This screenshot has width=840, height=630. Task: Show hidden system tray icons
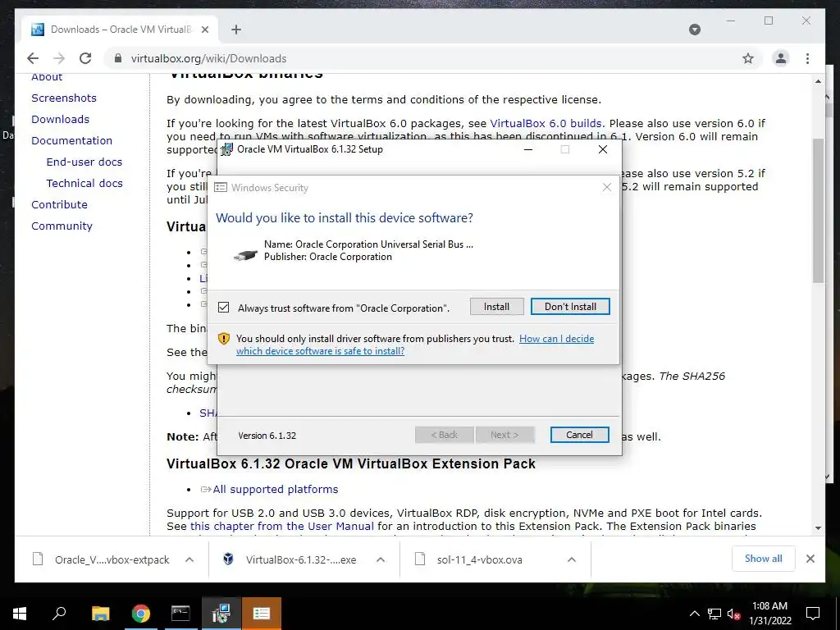click(694, 614)
